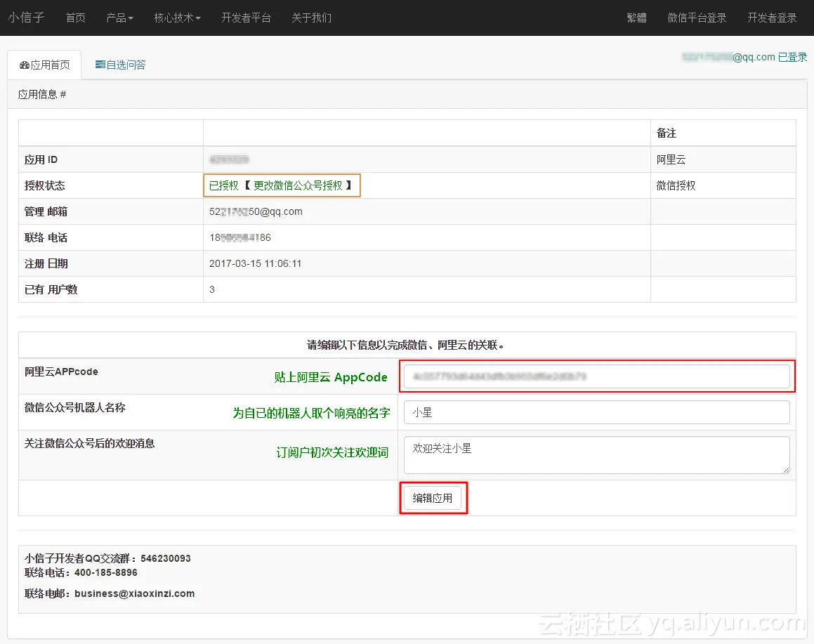Click the 关注微信公众号后的欢迎消息 label
This screenshot has width=814, height=644.
coord(89,443)
